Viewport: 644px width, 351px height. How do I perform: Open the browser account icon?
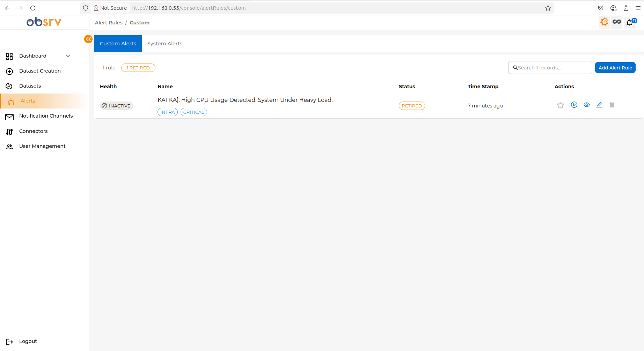tap(613, 8)
